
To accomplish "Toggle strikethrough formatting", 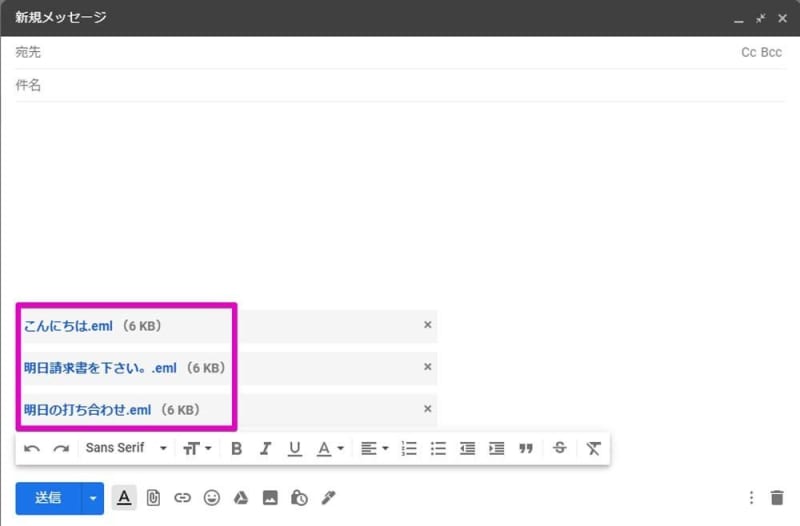I will click(559, 448).
